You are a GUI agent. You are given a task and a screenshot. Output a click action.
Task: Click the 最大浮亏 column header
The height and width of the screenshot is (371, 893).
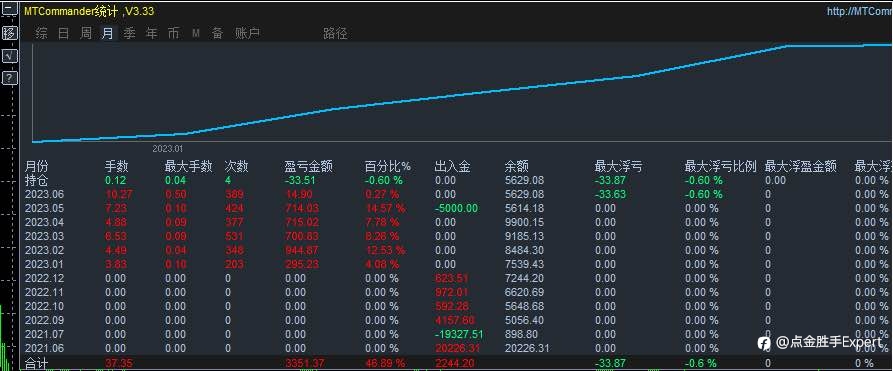618,166
